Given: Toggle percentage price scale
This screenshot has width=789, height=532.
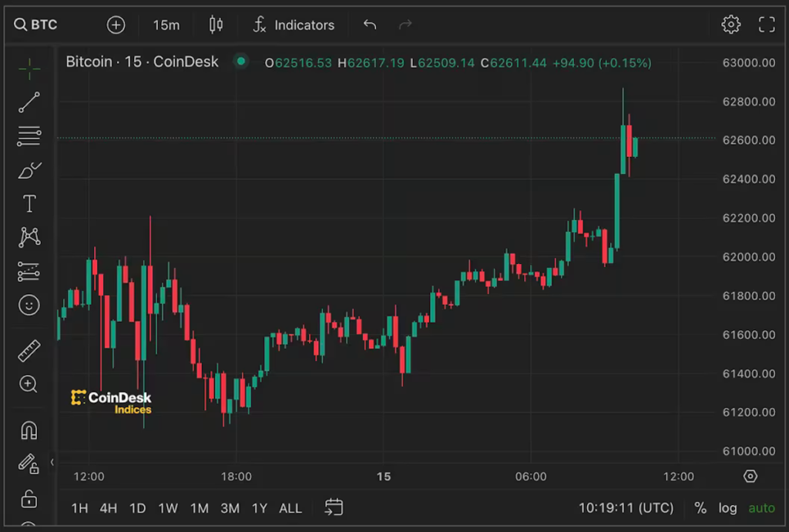Looking at the screenshot, I should (x=700, y=508).
